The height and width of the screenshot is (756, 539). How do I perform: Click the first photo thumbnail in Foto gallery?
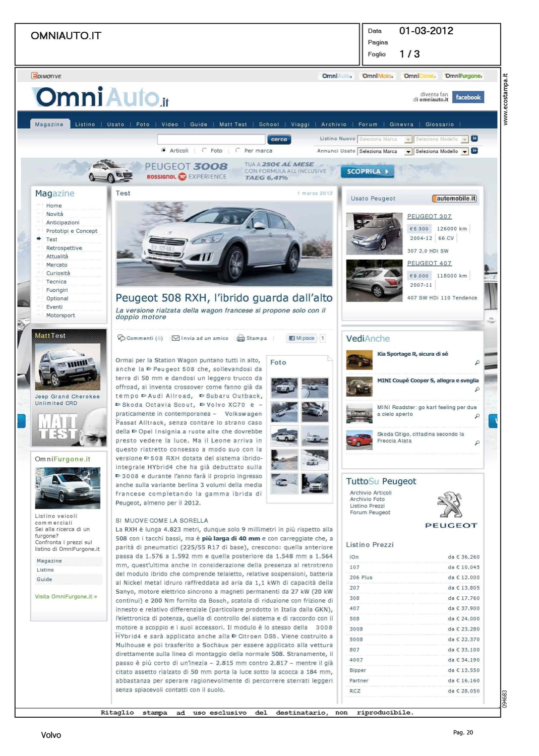284,388
